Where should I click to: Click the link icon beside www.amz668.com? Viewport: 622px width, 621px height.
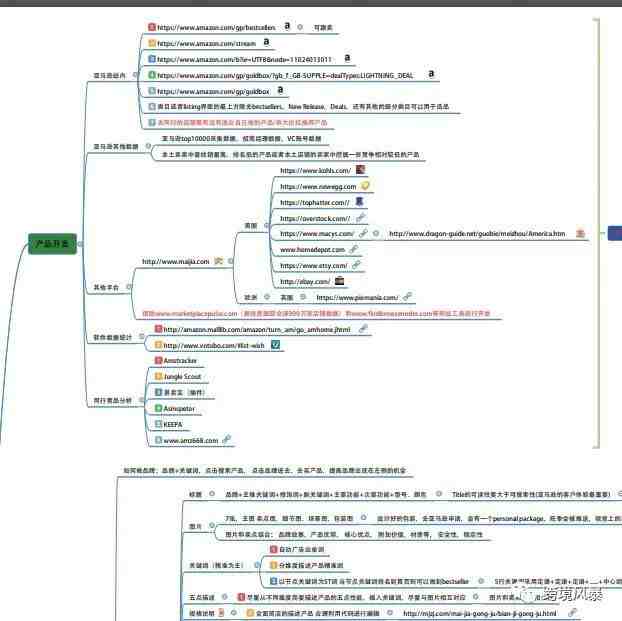click(x=227, y=439)
